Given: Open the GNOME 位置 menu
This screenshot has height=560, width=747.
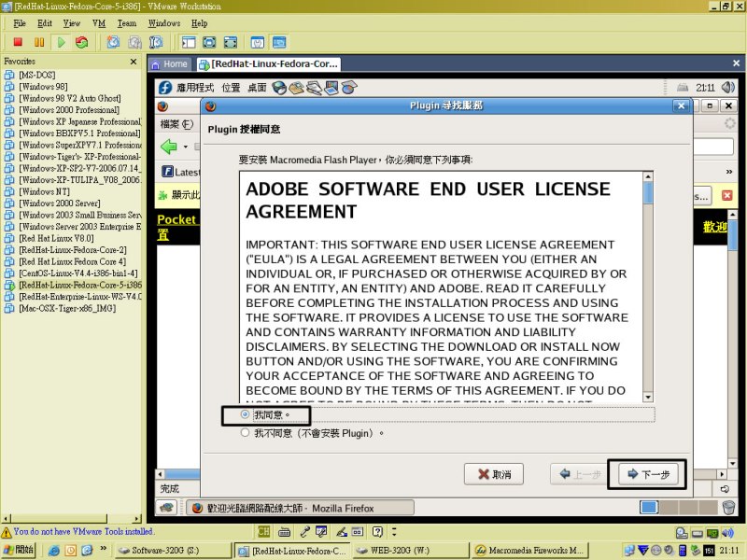Looking at the screenshot, I should pyautogui.click(x=231, y=88).
